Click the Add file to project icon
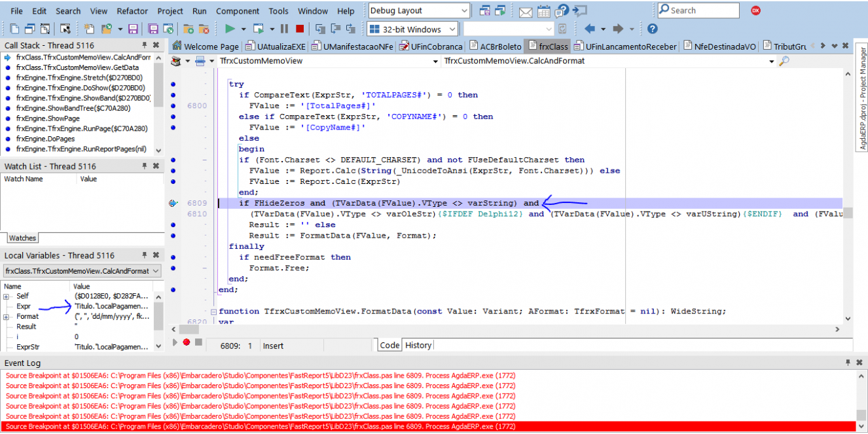868x434 pixels. click(x=188, y=29)
